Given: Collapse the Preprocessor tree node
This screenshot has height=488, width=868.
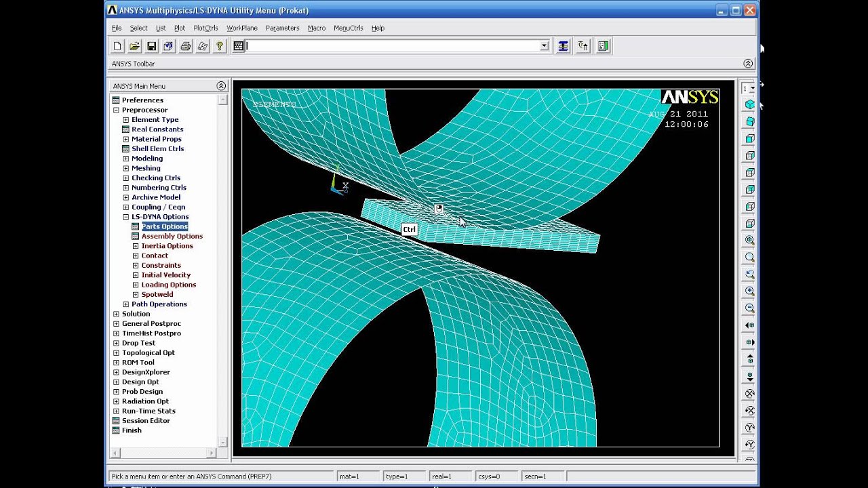Looking at the screenshot, I should [x=116, y=110].
